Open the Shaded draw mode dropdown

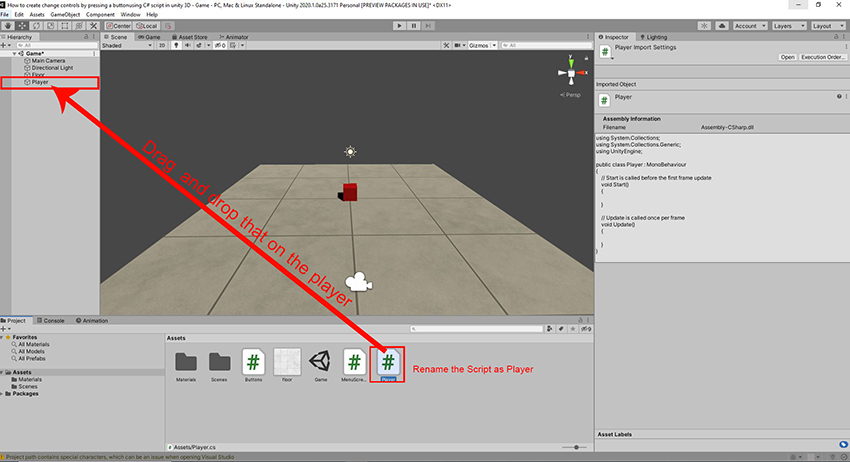[x=127, y=46]
